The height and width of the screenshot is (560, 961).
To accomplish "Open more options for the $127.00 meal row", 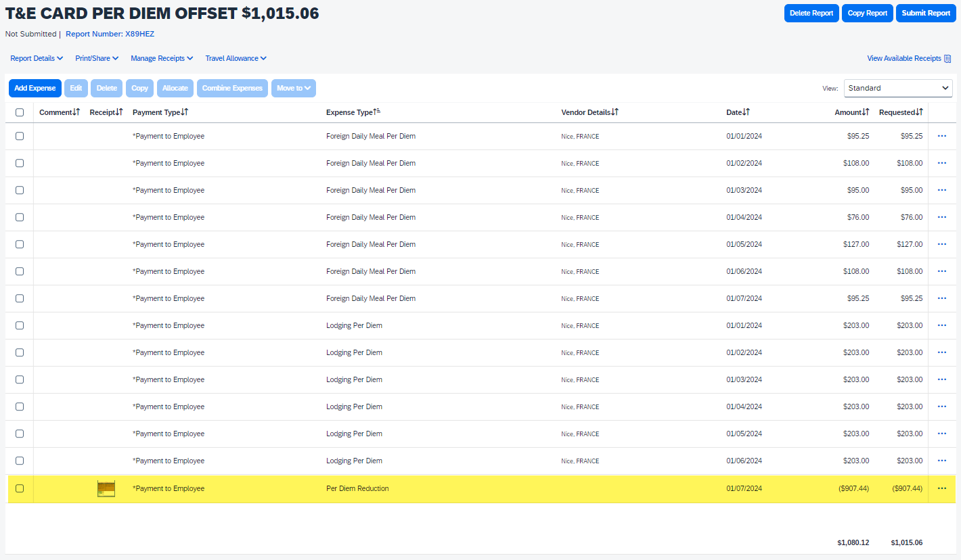I will (x=941, y=244).
